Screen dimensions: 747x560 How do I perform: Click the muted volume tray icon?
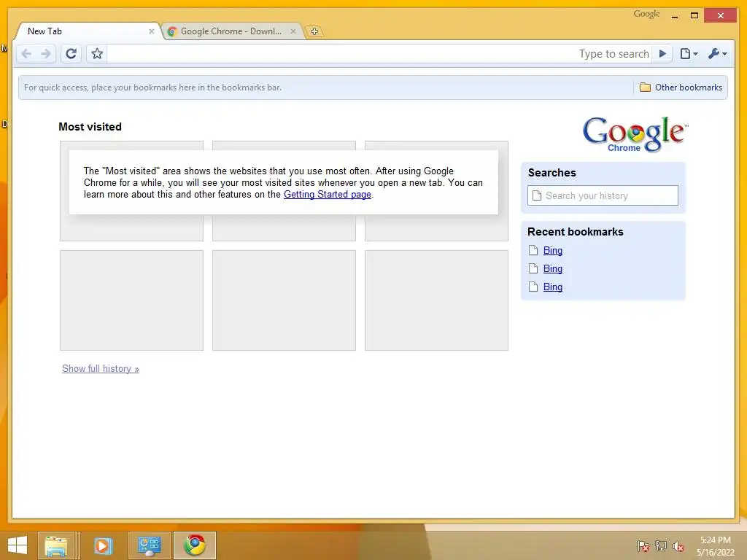[x=678, y=545]
